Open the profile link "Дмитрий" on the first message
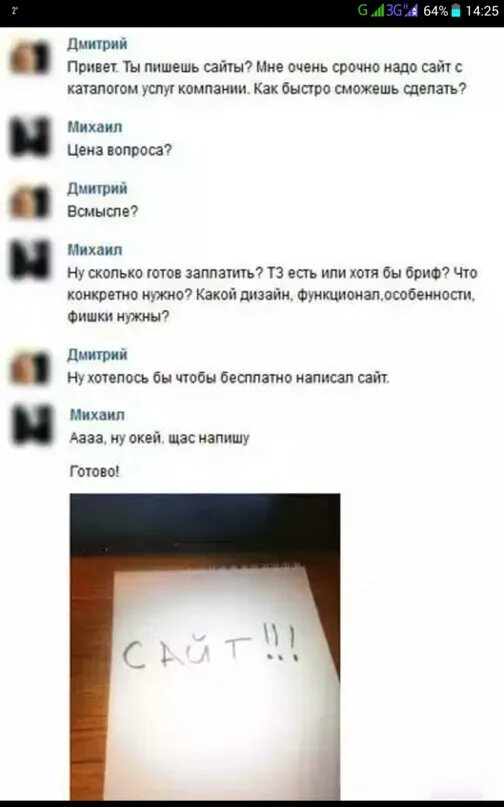This screenshot has width=504, height=807. click(97, 44)
